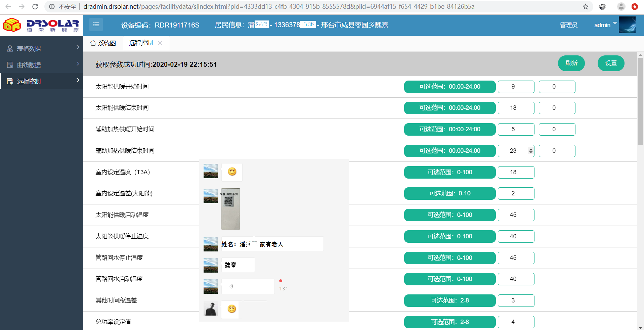Click the extension icon beside the star
Screen dimensions: 644x330
pos(602,6)
